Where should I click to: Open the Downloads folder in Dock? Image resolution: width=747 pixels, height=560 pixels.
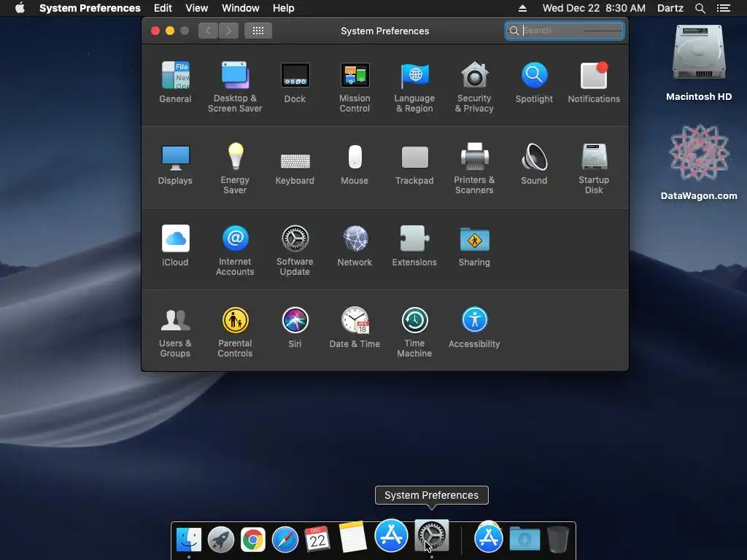pos(525,539)
